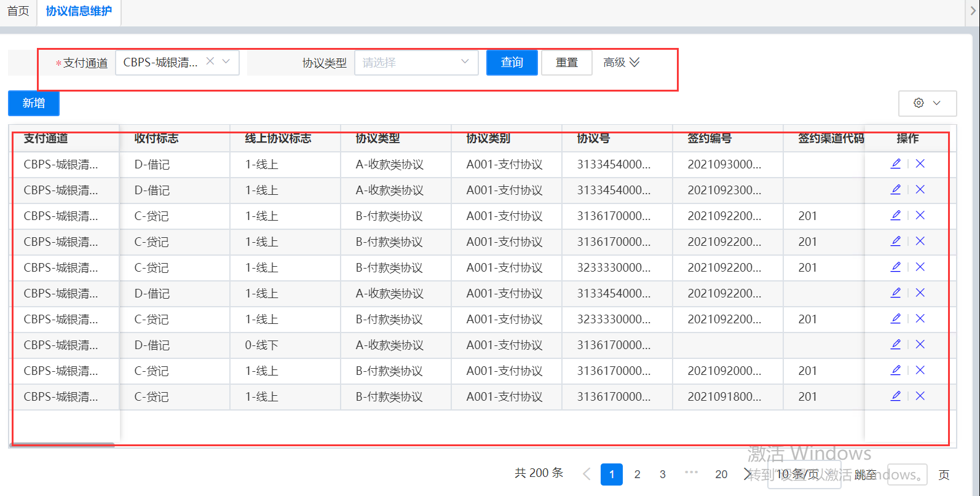Expand 高级 advanced search options
Screen dimensions: 980x496
[622, 62]
